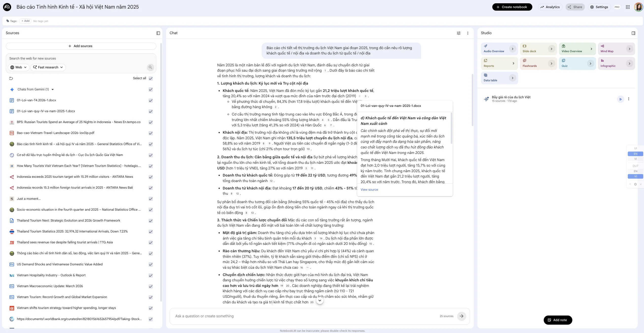Focus Search the web for new sources field
This screenshot has width=644, height=333.
81,58
